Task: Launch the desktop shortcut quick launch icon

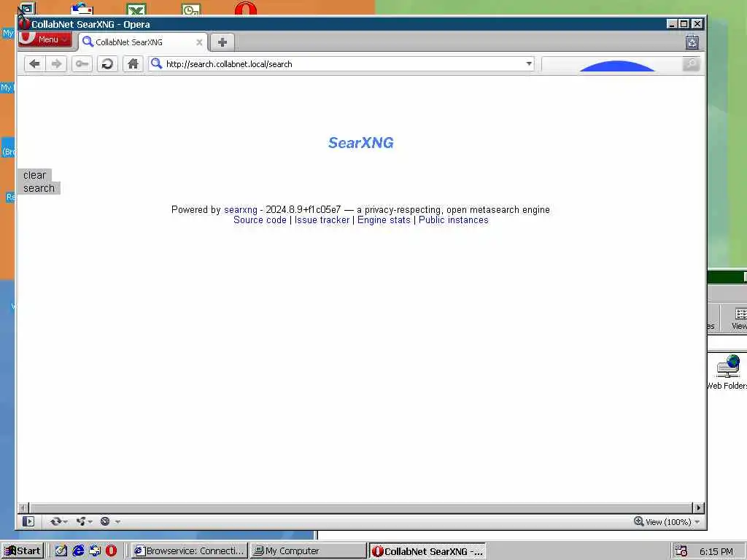Action: coord(61,551)
